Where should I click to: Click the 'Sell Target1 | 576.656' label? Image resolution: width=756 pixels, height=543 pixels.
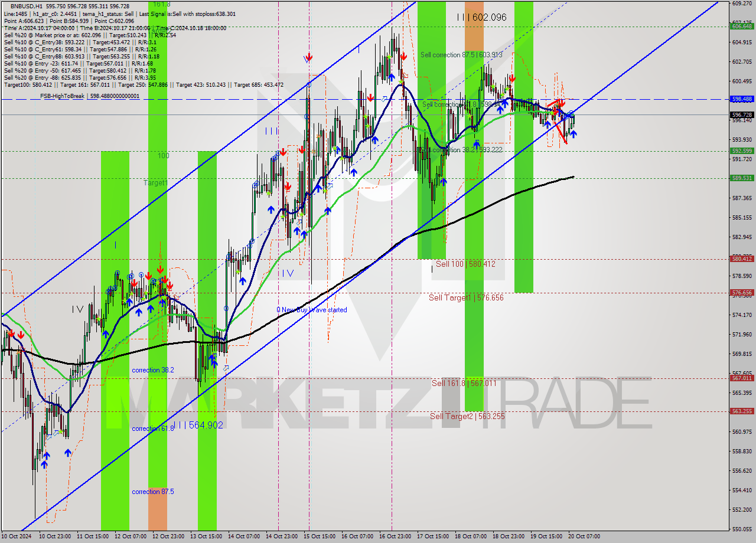(x=466, y=297)
